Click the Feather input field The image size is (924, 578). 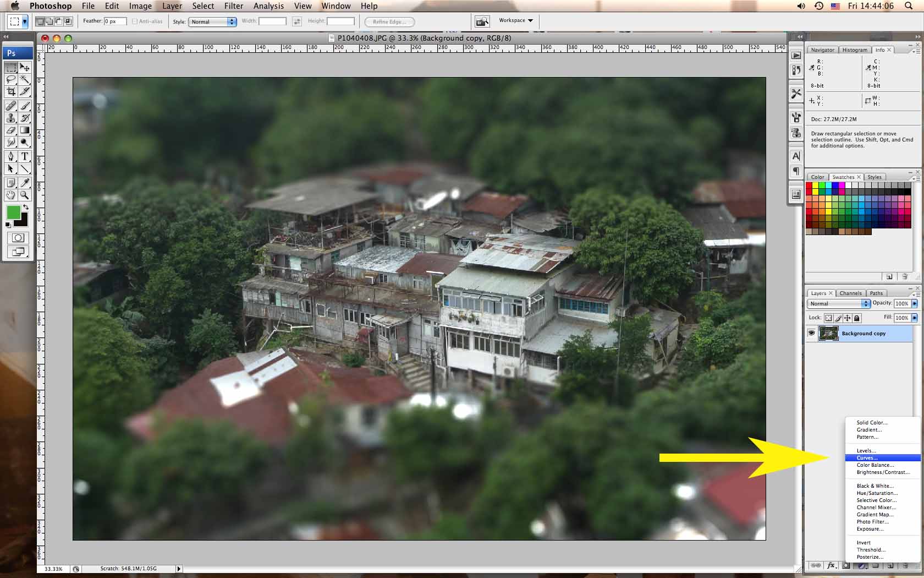(x=115, y=21)
